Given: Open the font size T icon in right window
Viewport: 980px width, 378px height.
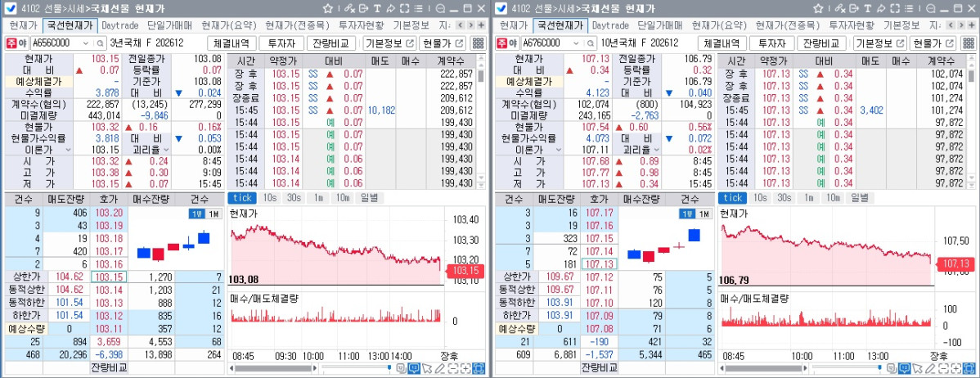Looking at the screenshot, I should (x=867, y=8).
